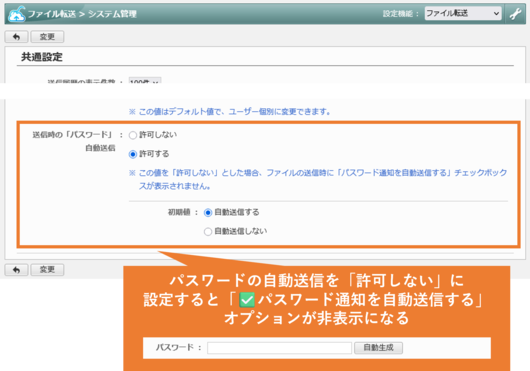
Task: Click the note この値はデフォルト値で
Action: (230, 112)
